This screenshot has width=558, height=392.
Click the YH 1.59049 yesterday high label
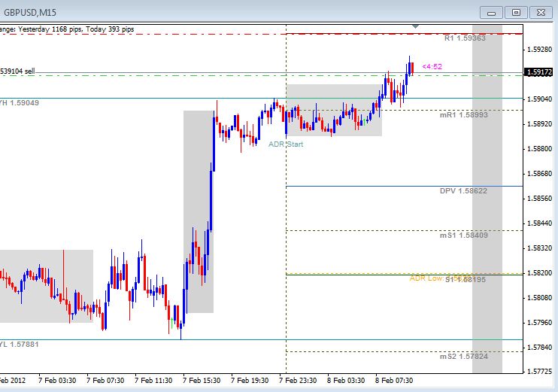20,103
